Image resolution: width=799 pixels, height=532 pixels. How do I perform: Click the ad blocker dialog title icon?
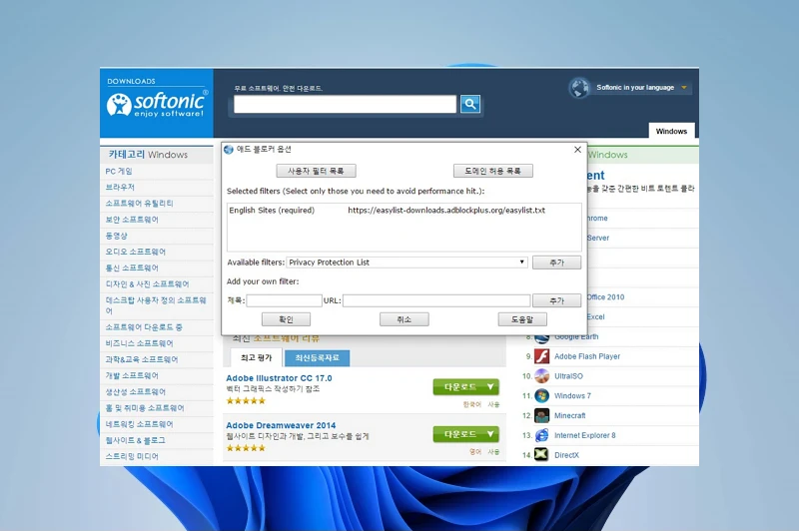(229, 149)
